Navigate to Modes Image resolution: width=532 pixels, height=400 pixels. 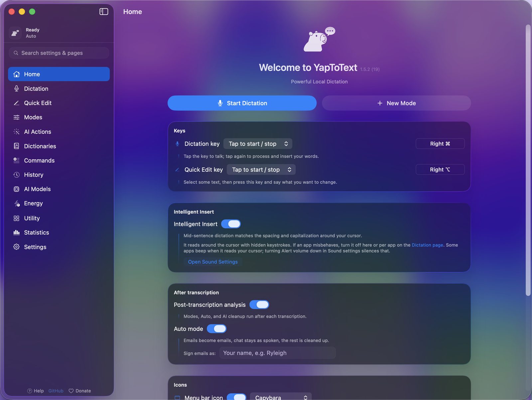coord(59,117)
